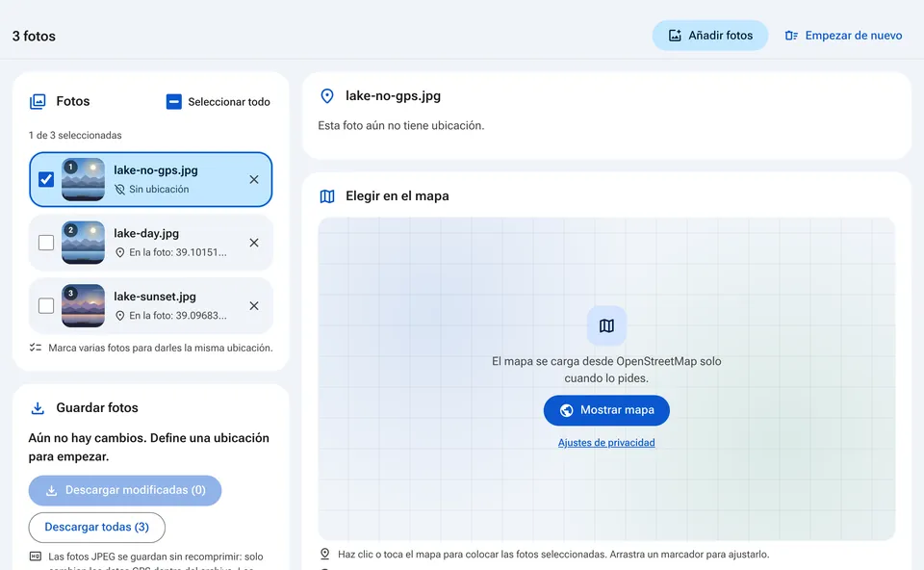Check the lake-sunset.jpg checkbox
The width and height of the screenshot is (924, 570).
coord(46,306)
